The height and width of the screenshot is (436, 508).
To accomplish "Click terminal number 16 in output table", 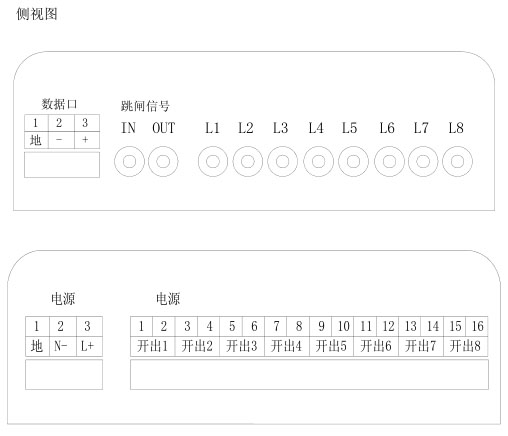I will pos(477,326).
